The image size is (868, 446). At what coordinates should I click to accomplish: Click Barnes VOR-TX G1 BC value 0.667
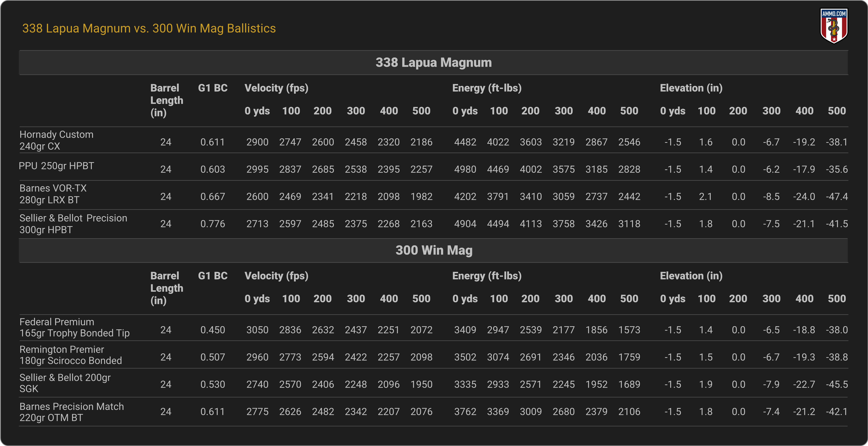click(x=213, y=197)
